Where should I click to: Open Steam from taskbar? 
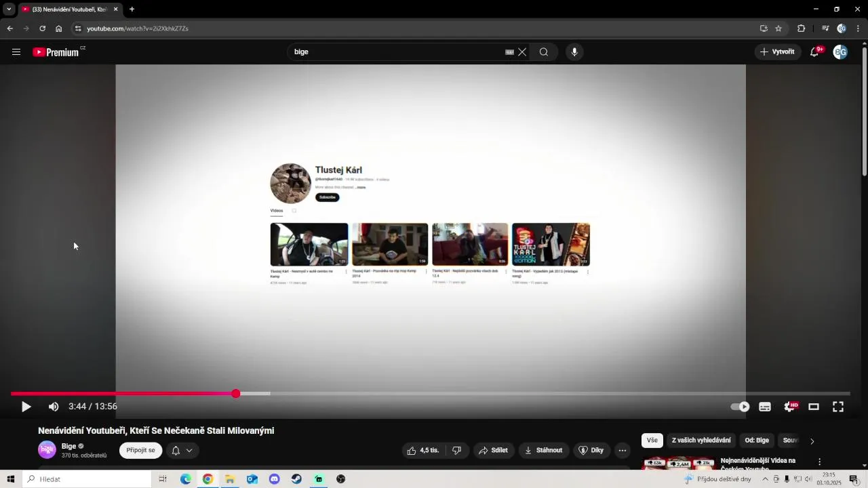tap(296, 479)
